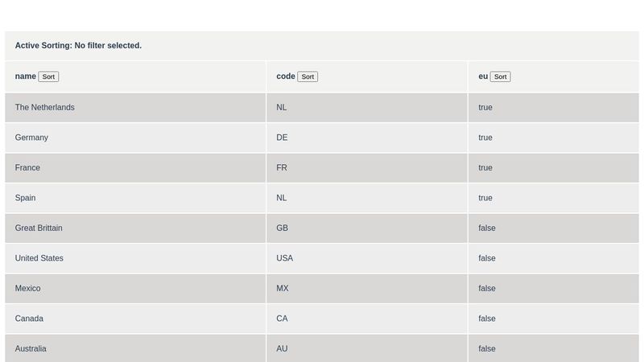Click the France name cell
Viewport: 644px width, 362px height.
tap(27, 168)
